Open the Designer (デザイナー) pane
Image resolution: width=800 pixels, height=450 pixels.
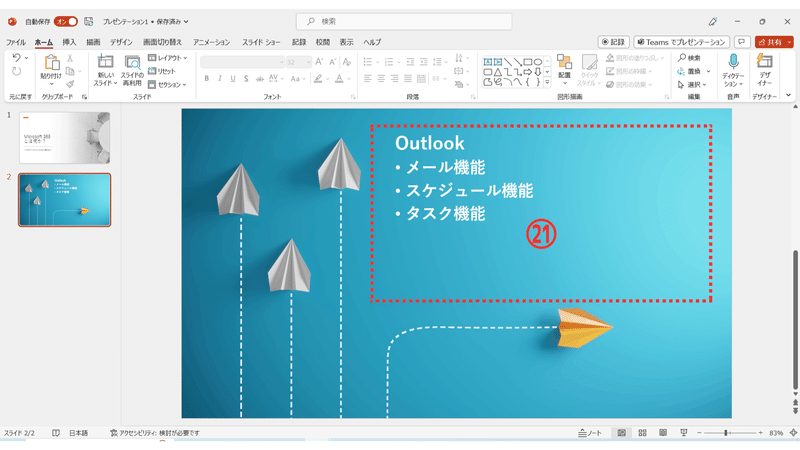pyautogui.click(x=764, y=68)
